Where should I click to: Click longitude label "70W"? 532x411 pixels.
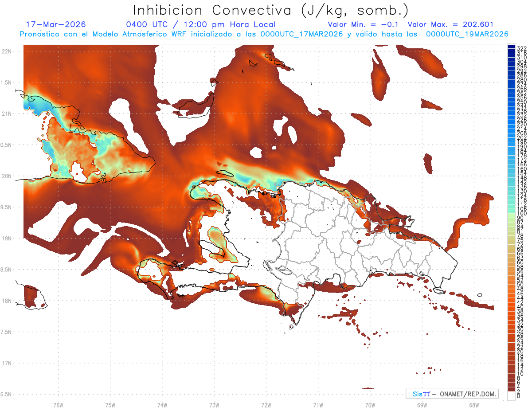point(370,405)
